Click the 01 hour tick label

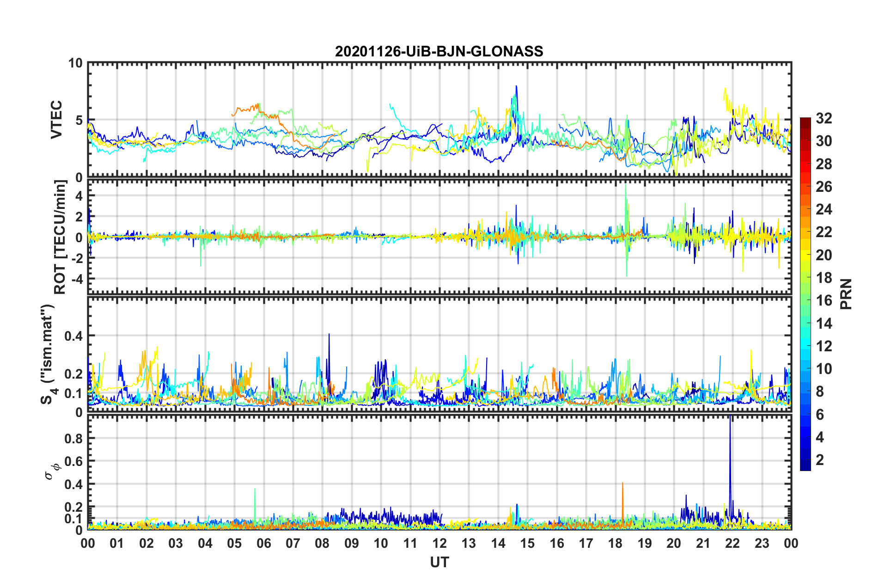point(117,543)
